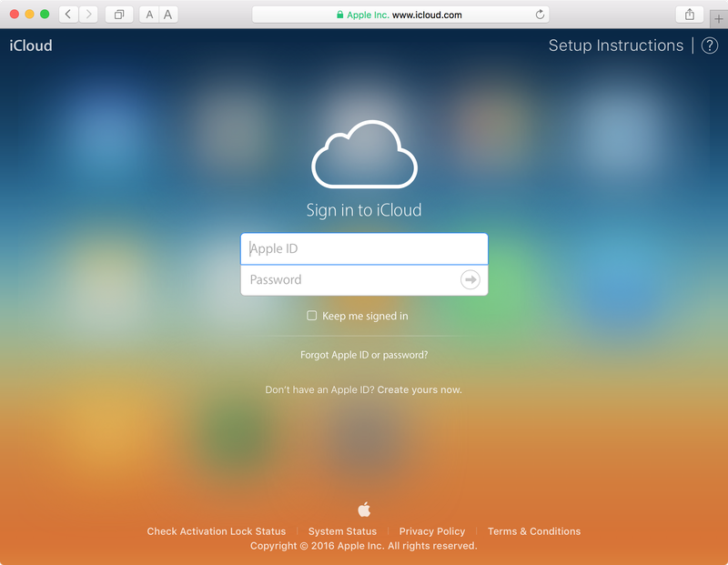Open Forgot Apple ID or password link

coord(364,355)
